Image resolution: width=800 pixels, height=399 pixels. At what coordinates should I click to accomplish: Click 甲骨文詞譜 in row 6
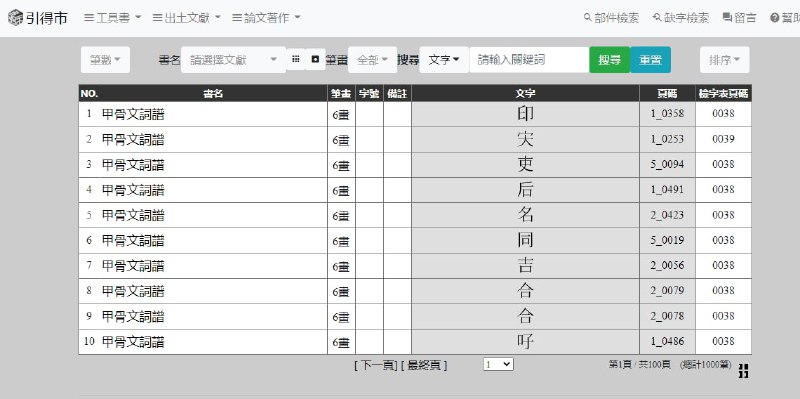pos(133,240)
